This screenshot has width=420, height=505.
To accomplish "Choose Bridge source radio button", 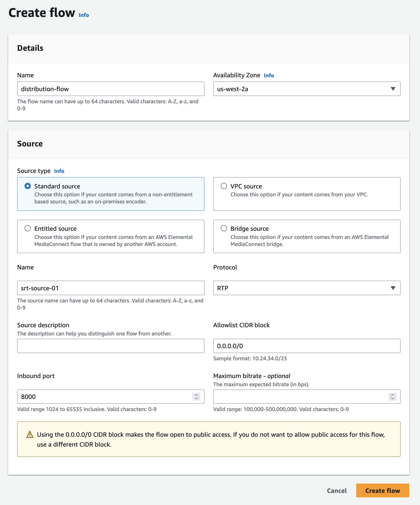I will pos(224,229).
